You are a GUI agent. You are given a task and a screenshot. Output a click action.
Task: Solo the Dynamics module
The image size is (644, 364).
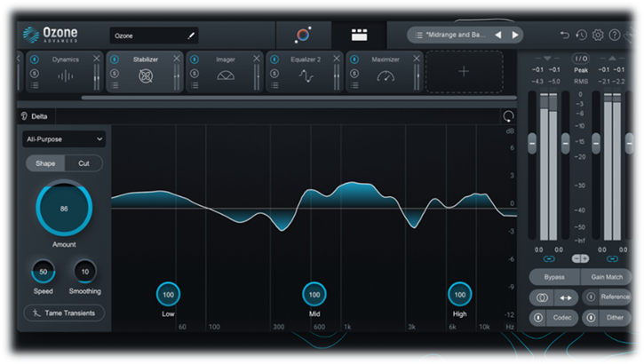pos(35,74)
